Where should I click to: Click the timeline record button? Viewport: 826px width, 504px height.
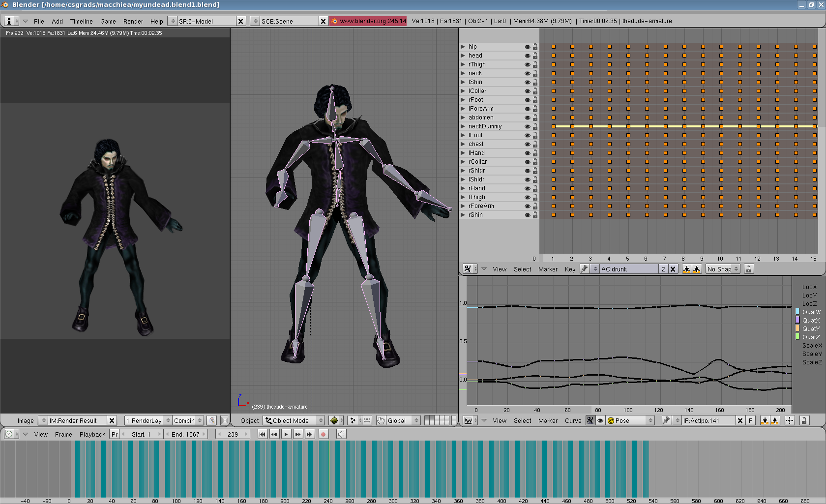[x=324, y=434]
